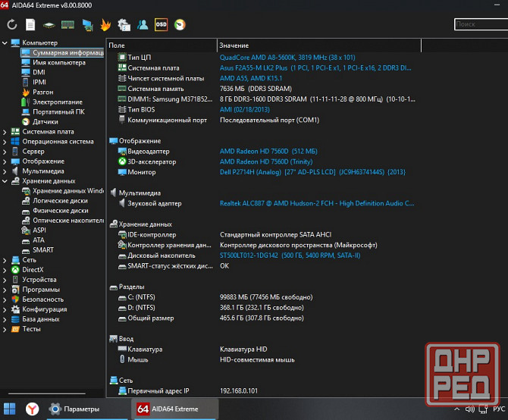This screenshot has height=420, width=508.
Task: Select SMART under Хранение данных
Action: pyautogui.click(x=43, y=250)
